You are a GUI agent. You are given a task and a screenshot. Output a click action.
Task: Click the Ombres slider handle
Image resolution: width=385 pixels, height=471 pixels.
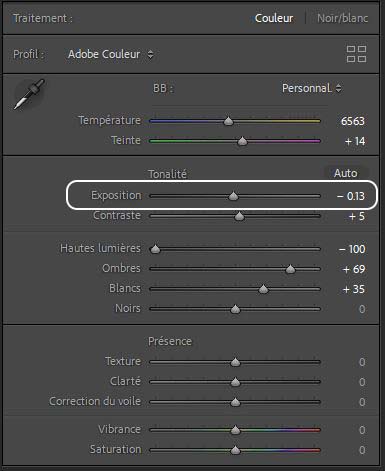pyautogui.click(x=290, y=269)
